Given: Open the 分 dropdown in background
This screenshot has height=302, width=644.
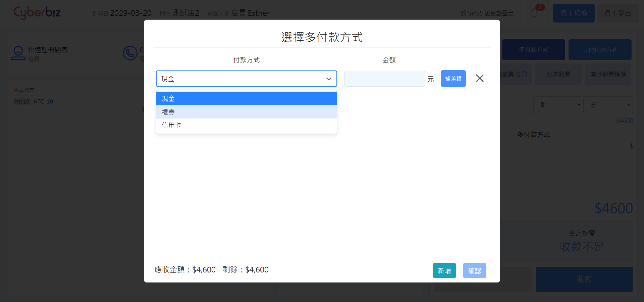Looking at the screenshot, I should [x=608, y=105].
